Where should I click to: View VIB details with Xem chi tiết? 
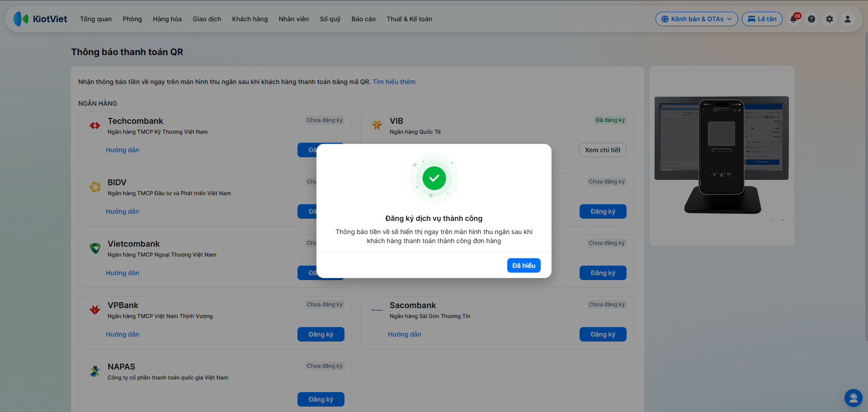[x=603, y=150]
